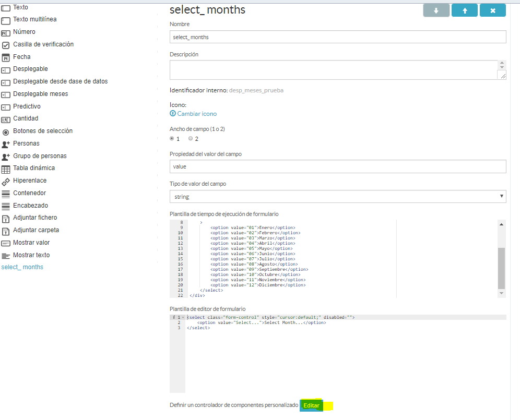Click the Desplegable component label
Screen dimensions: 520x420
(30, 69)
